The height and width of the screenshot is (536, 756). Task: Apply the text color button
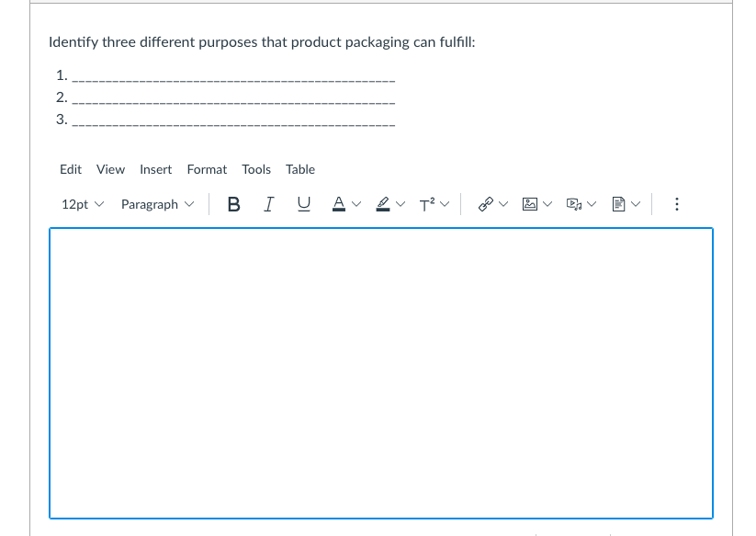click(339, 204)
